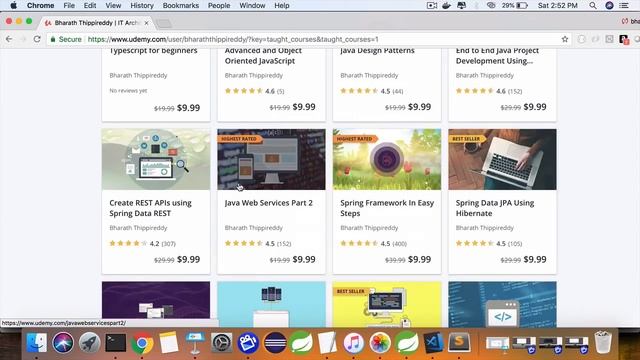The image size is (640, 360).
Task: Click the 4.5 (105) rating text
Action: [x=509, y=243]
